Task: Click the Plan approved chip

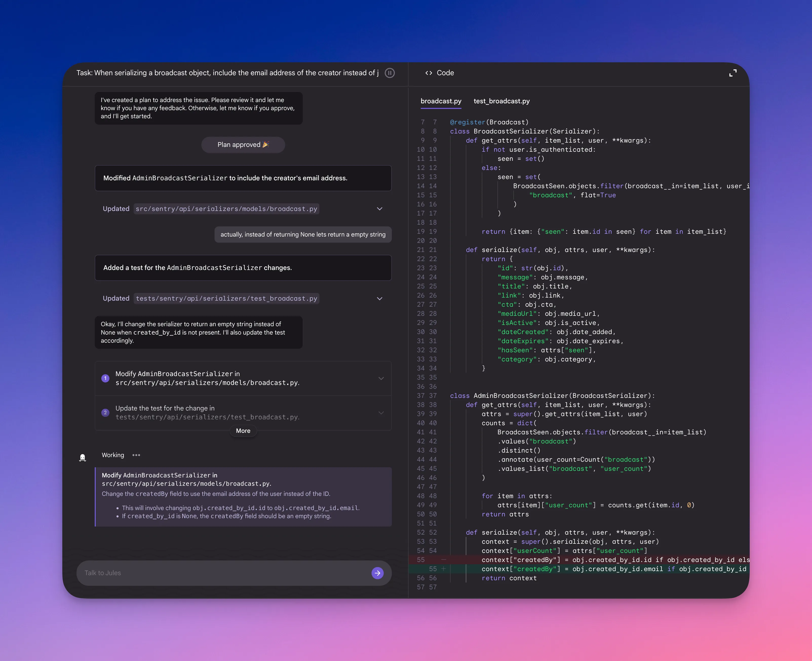Action: pos(243,145)
